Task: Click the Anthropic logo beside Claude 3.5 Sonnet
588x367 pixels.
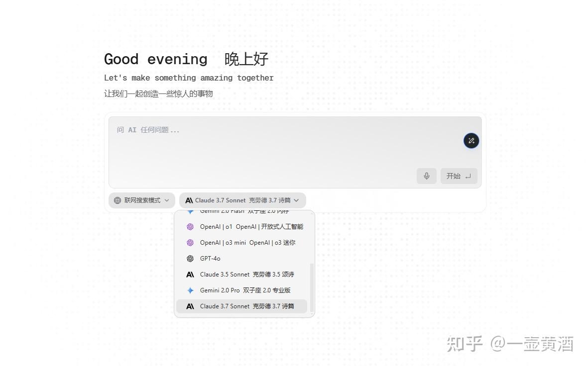Action: (x=190, y=275)
